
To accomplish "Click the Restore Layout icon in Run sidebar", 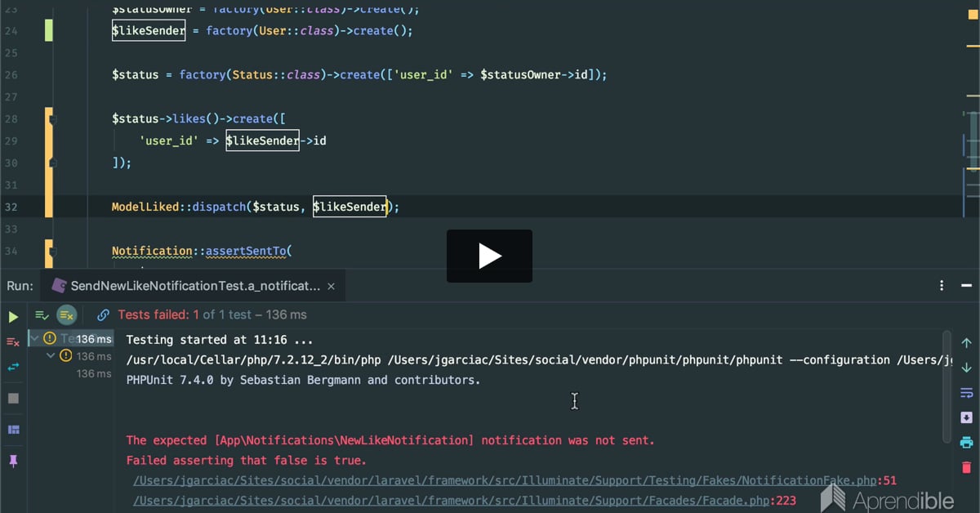I will click(13, 430).
